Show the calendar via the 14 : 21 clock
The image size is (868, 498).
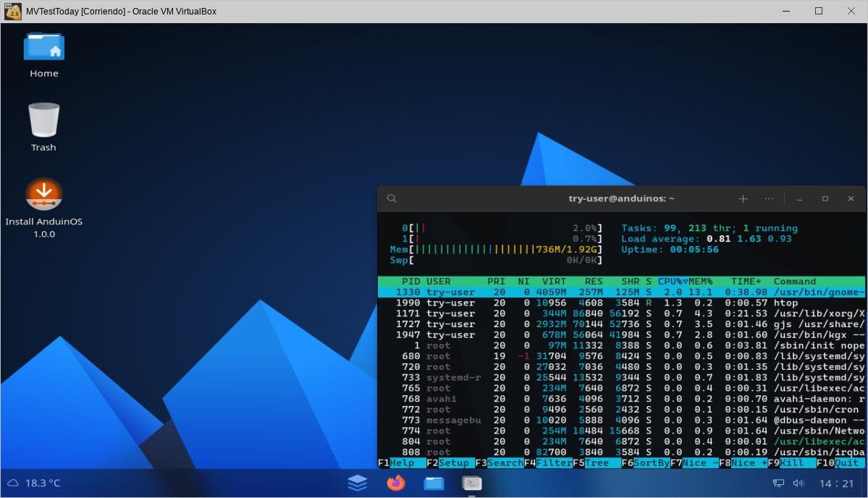point(836,484)
